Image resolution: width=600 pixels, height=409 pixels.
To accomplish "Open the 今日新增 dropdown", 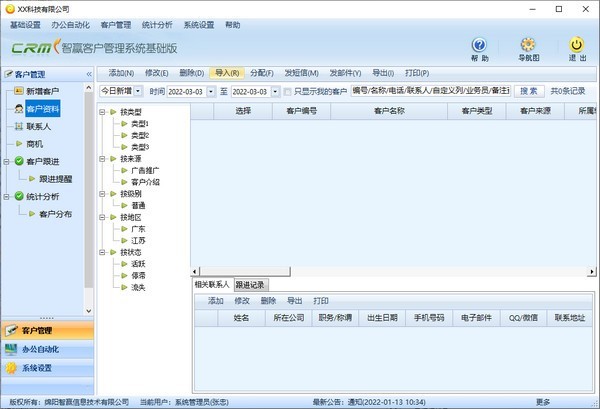I will tap(138, 91).
